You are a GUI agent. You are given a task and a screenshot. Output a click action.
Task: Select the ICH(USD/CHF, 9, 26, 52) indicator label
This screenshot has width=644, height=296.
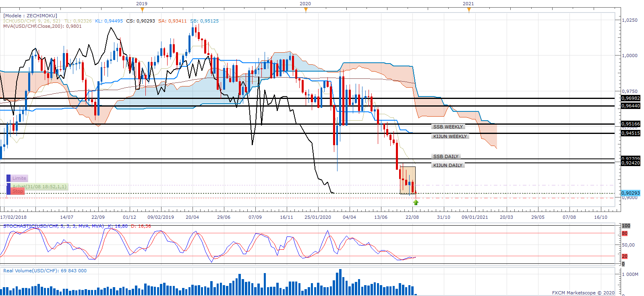tap(32, 21)
